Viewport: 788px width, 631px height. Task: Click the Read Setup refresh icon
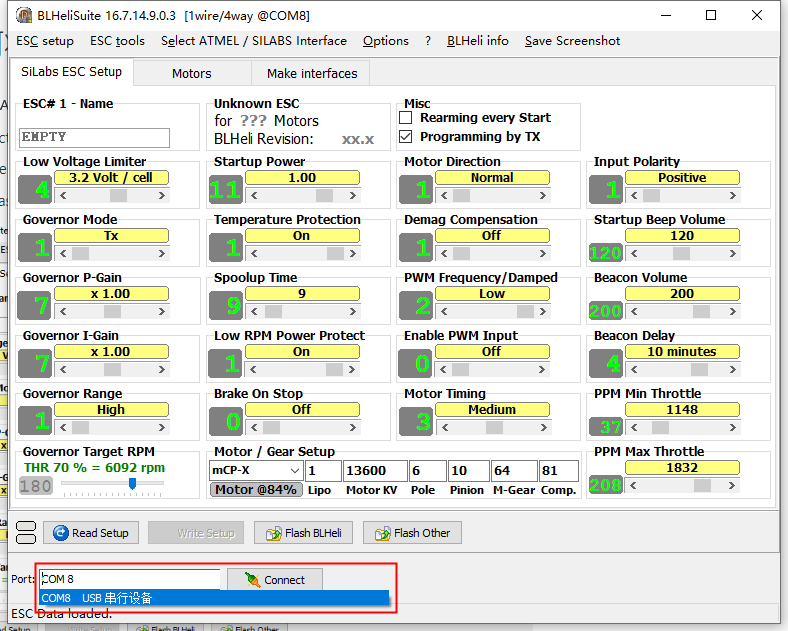coord(61,533)
